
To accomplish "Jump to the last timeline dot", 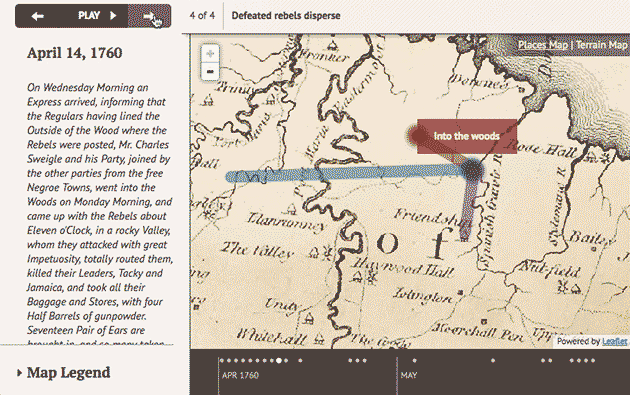I will tap(592, 360).
